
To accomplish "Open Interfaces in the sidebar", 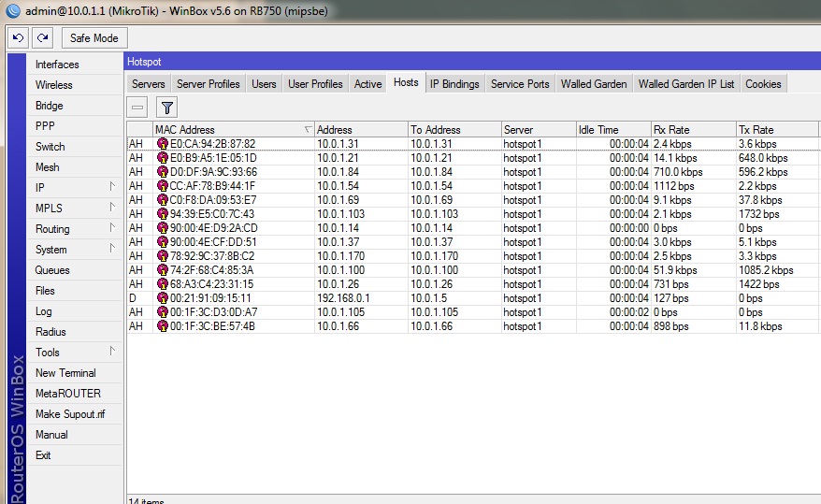I will [75, 65].
